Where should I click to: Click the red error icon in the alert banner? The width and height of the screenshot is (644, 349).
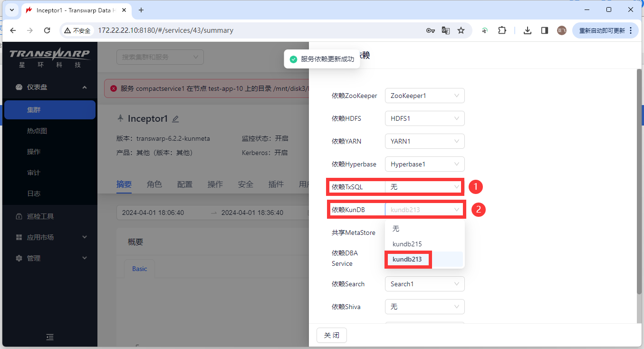(x=114, y=88)
